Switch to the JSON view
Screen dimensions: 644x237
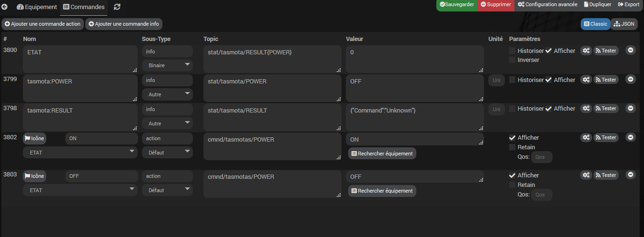point(624,24)
